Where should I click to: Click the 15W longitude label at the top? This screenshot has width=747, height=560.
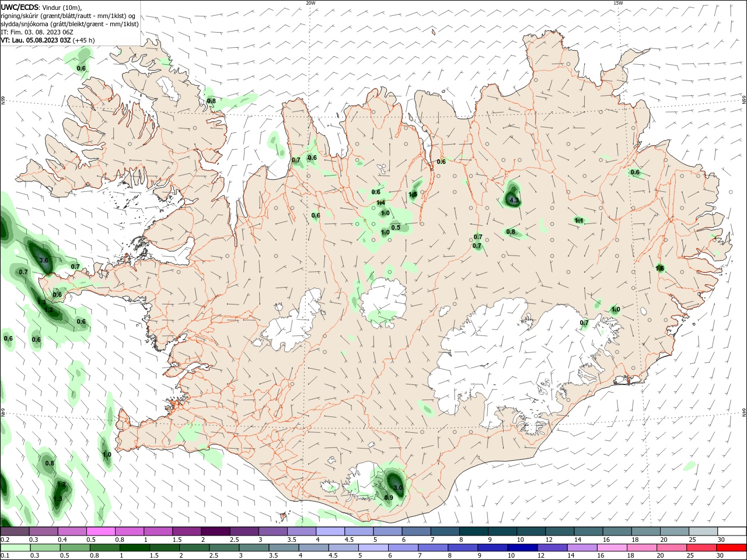click(618, 3)
